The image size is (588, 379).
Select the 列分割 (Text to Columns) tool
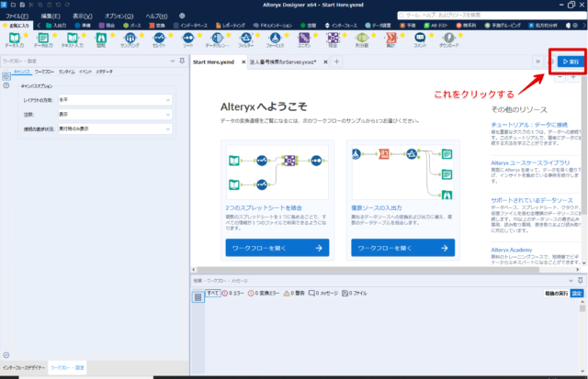362,39
